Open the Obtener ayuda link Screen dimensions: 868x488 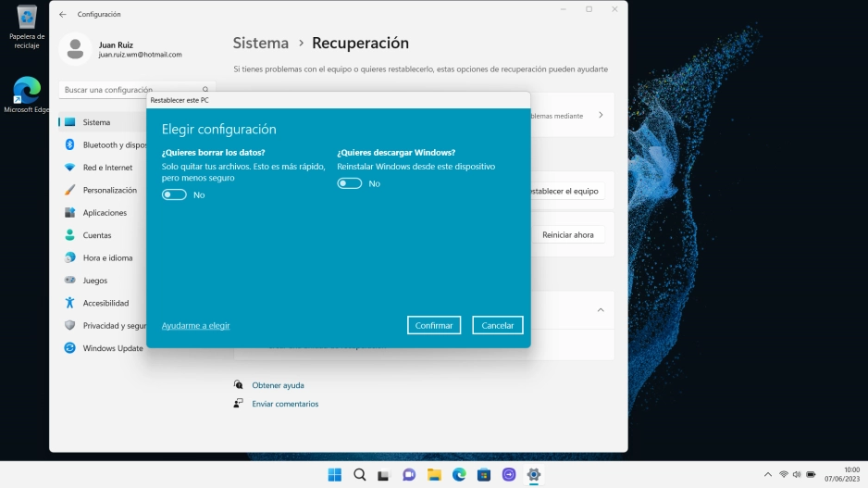pos(278,385)
